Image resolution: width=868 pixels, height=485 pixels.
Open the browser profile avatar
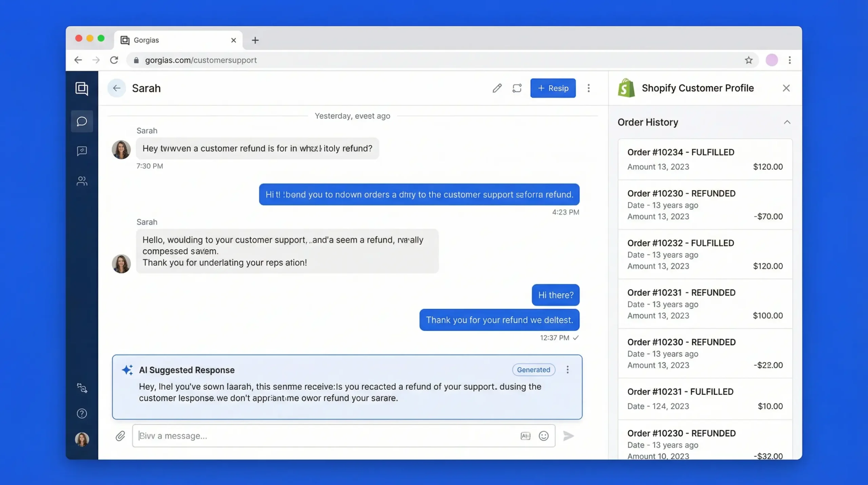click(x=772, y=60)
